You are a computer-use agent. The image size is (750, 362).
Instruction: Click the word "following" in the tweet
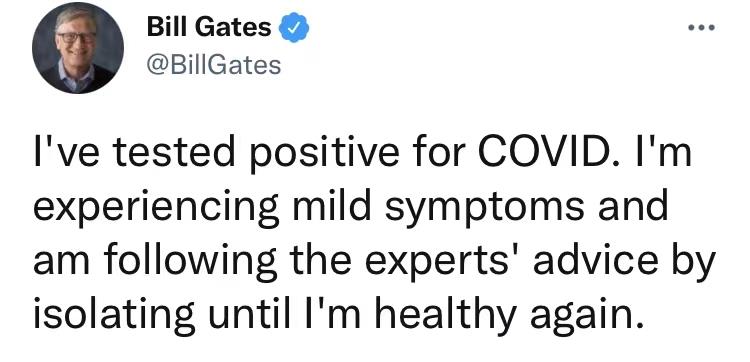(188, 260)
